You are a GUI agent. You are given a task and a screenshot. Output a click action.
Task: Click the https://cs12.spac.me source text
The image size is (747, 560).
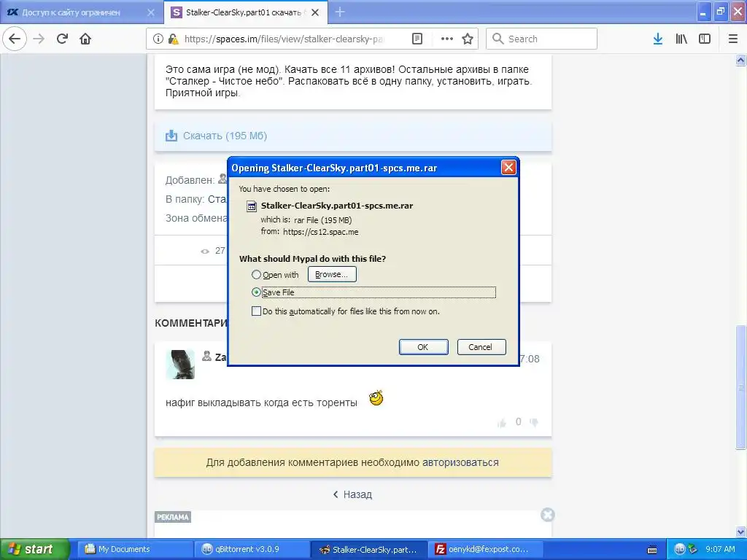(321, 232)
